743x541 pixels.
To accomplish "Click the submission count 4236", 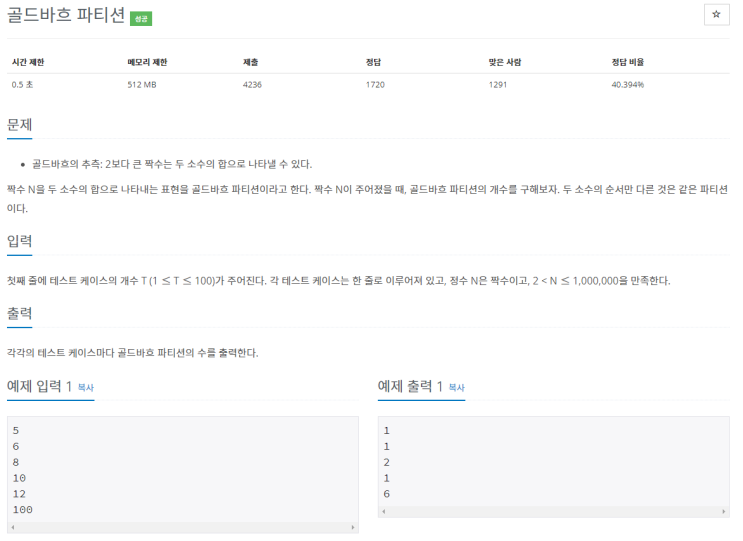I will coord(252,85).
